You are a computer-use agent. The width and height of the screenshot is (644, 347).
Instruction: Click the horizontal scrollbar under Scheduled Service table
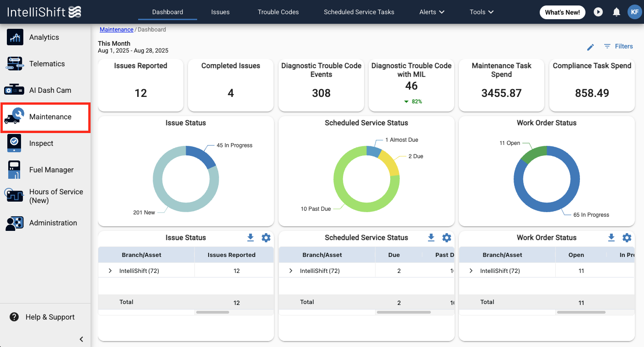coord(403,312)
